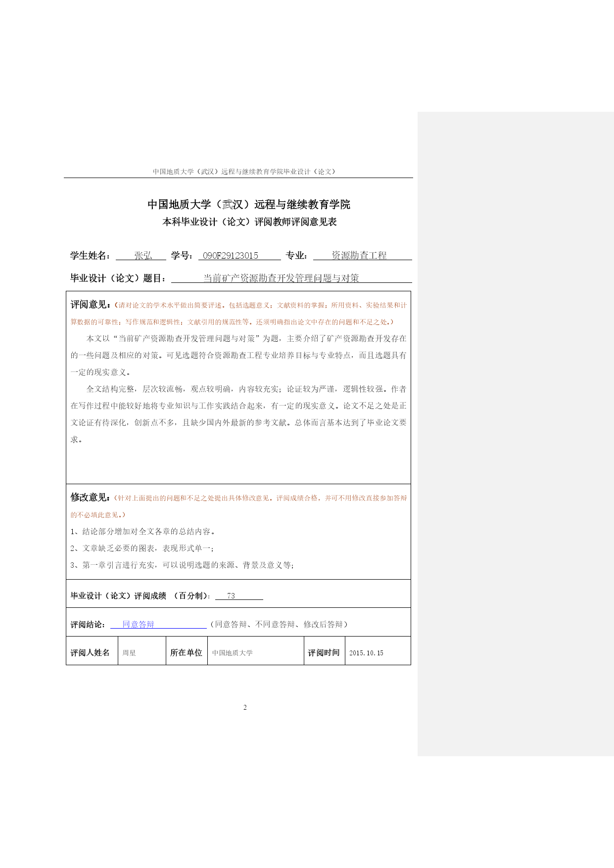
Task: Click the heading '修改意见:'
Action: pyautogui.click(x=90, y=498)
